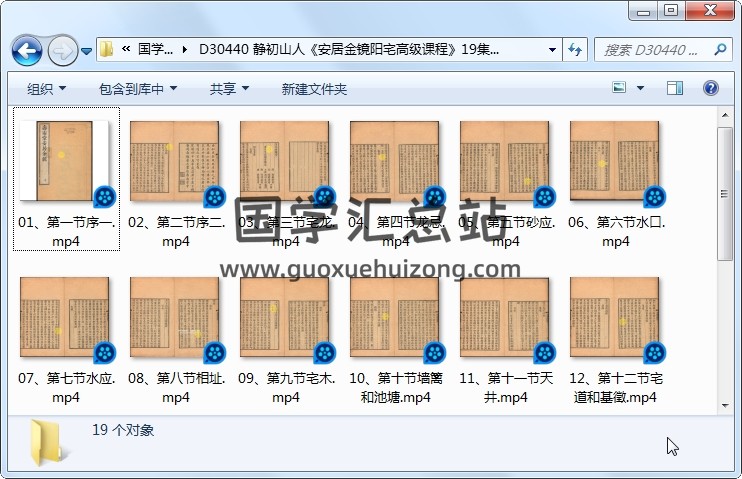Click file name 06、第六节水口.mp4
Image resolution: width=742 pixels, height=479 pixels.
(x=616, y=231)
